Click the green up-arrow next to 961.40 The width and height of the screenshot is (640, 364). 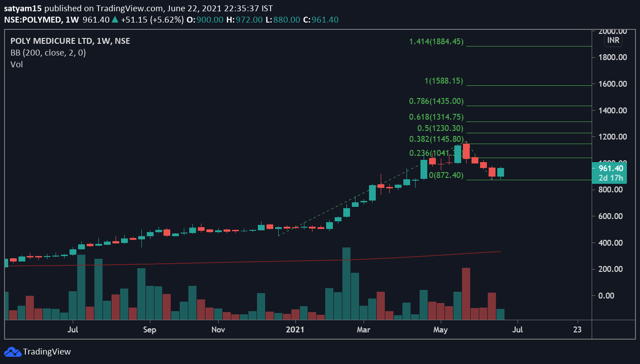coord(115,19)
